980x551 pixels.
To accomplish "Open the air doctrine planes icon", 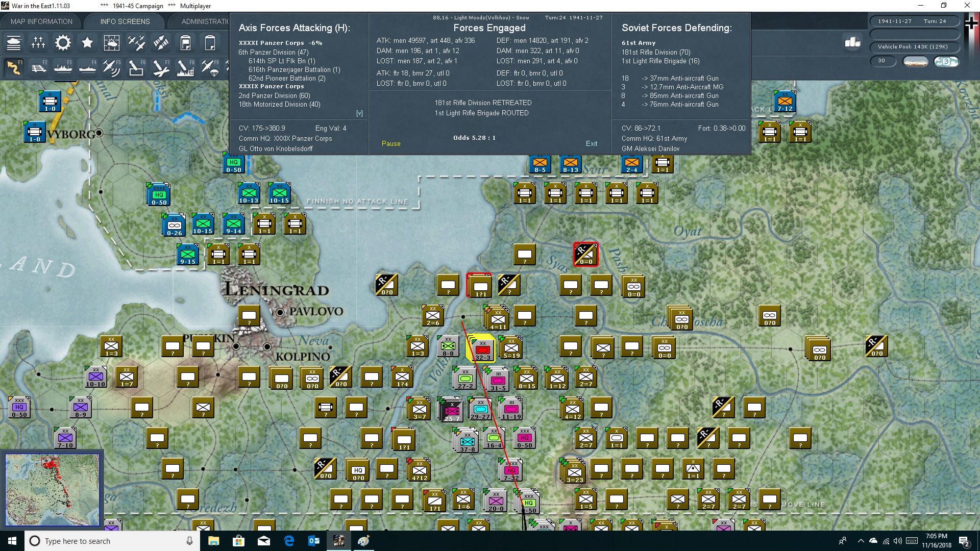I will 136,43.
